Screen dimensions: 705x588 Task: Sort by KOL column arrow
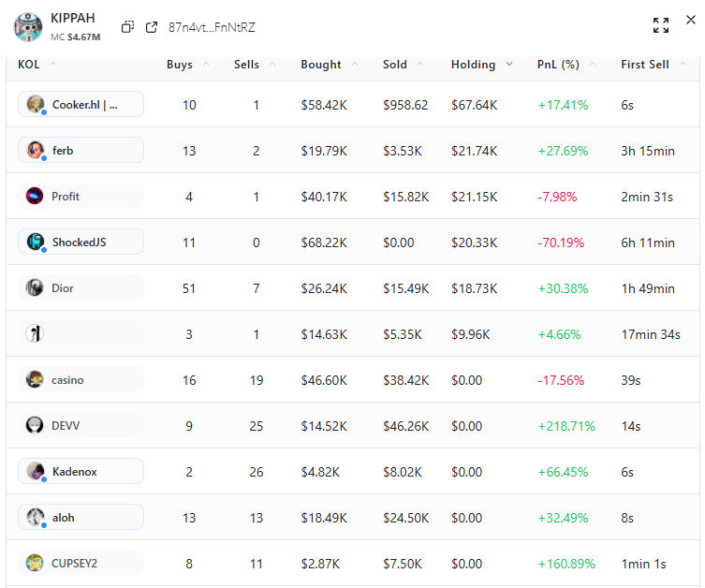coord(53,65)
